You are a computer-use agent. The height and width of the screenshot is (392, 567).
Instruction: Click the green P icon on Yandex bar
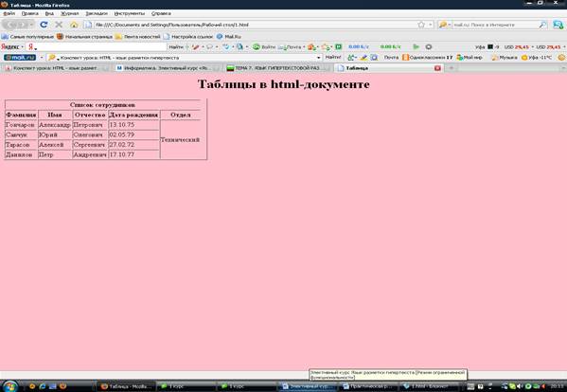[339, 47]
